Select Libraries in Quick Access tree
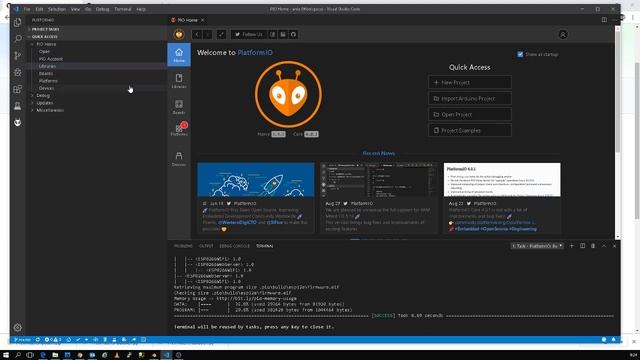Image resolution: width=640 pixels, height=360 pixels. [47, 66]
